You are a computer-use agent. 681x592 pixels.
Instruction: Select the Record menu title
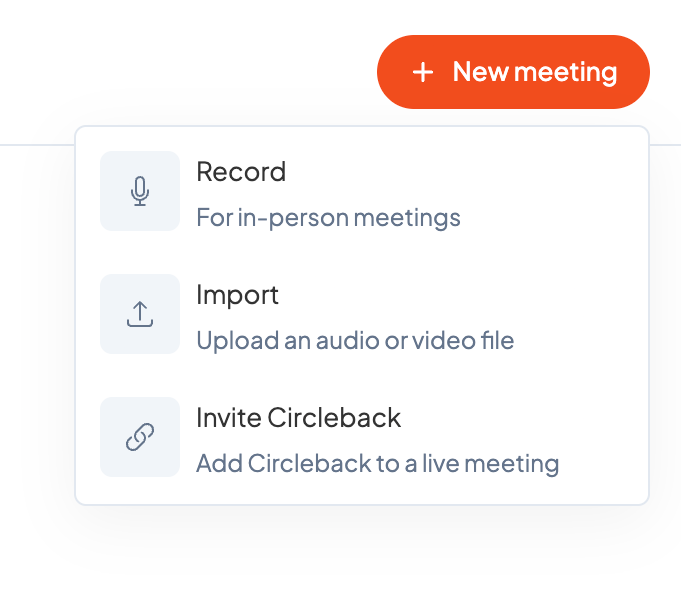coord(241,172)
